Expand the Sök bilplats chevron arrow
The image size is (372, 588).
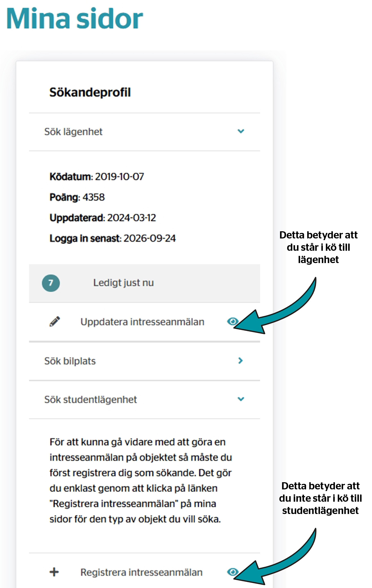click(x=240, y=360)
